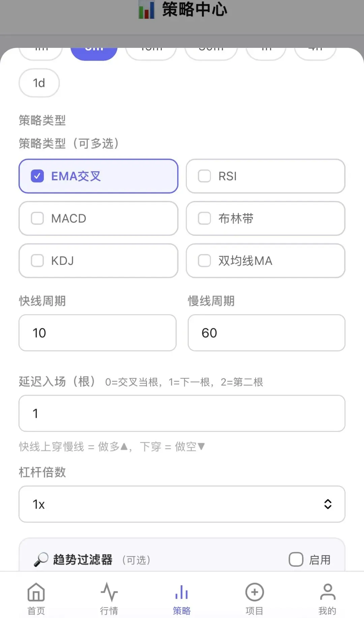Screen dimensions: 364x618
Task: Click the 策略中心 chart logo icon
Action: click(x=146, y=9)
